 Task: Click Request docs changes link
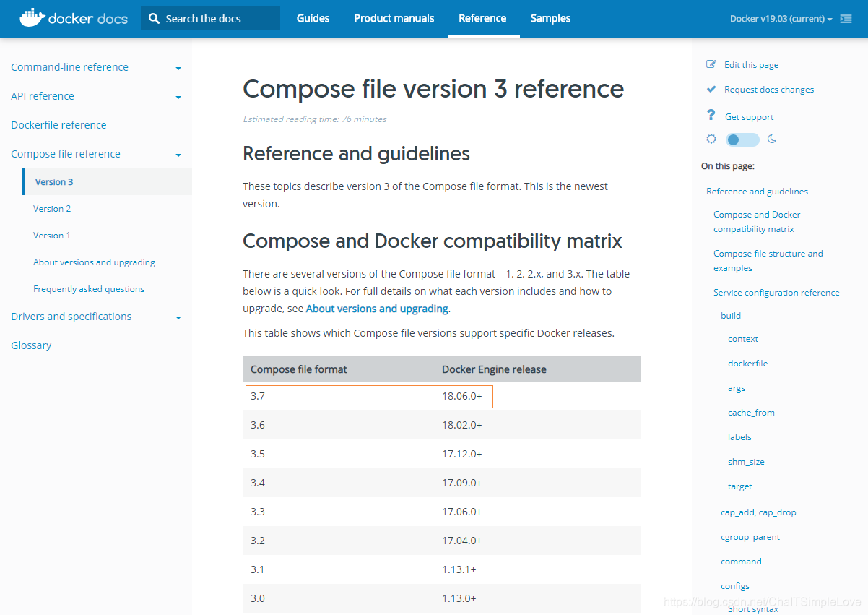pyautogui.click(x=769, y=90)
